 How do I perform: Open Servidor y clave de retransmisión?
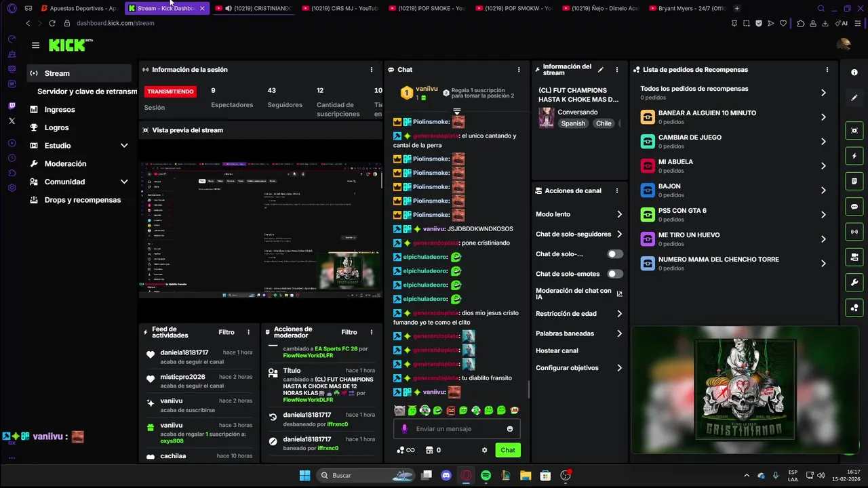click(87, 91)
